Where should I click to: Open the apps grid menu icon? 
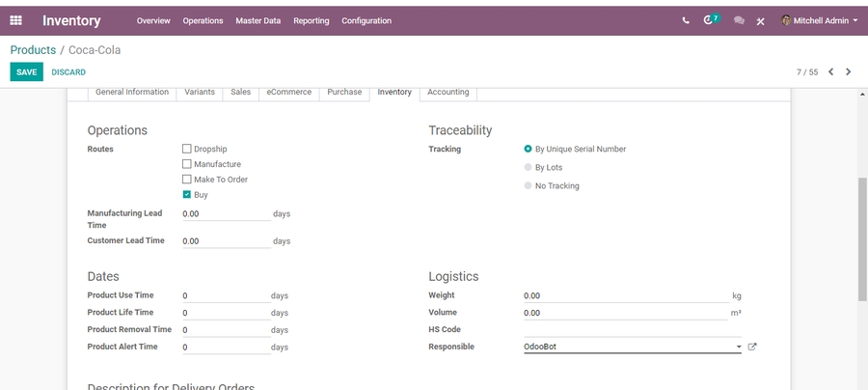15,20
